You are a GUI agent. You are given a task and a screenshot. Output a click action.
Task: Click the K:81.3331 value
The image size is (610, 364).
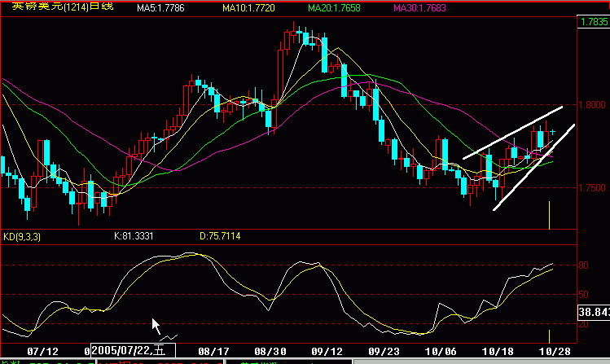tap(134, 236)
